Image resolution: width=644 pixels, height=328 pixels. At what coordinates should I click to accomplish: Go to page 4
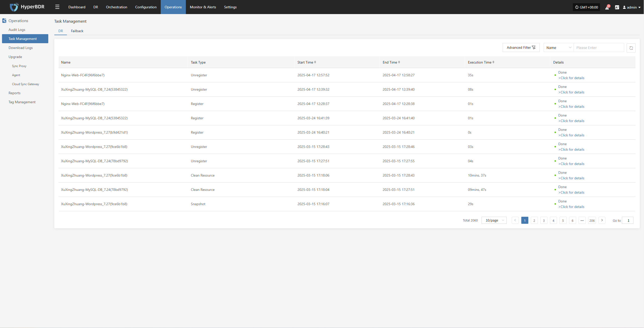(x=553, y=220)
